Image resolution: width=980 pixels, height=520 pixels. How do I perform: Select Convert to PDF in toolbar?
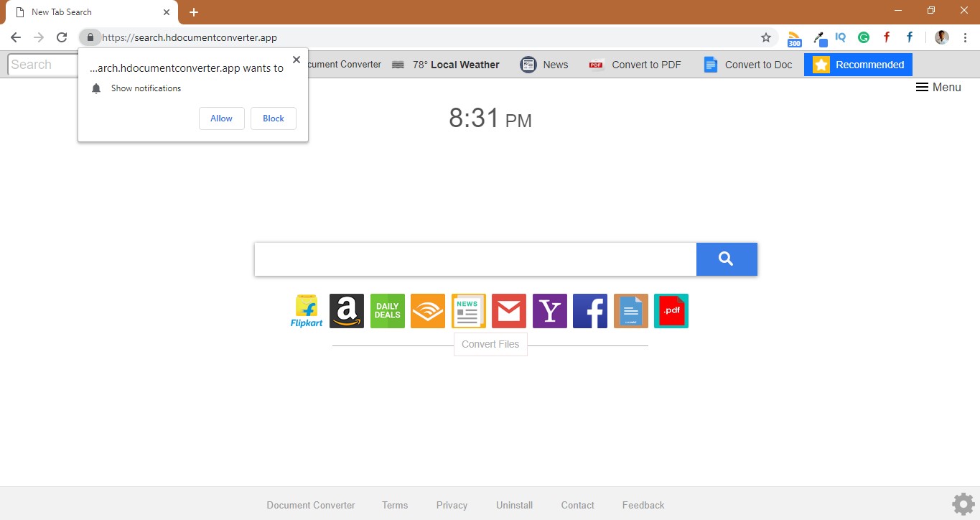[x=635, y=65]
